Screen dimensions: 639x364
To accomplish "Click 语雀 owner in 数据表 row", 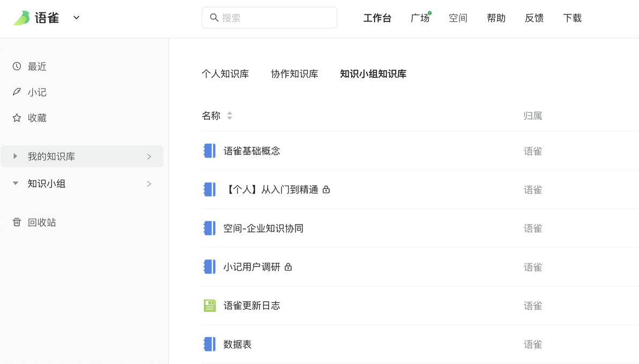I will (533, 345).
